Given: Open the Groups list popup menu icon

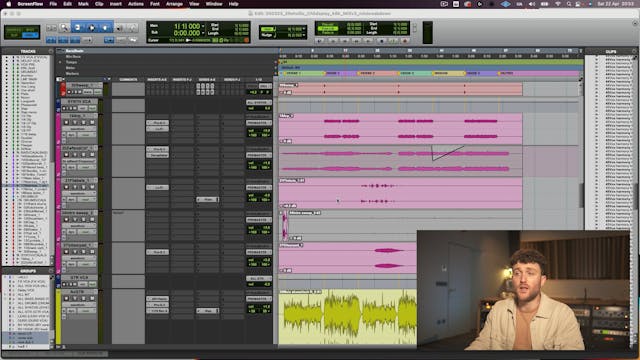Looking at the screenshot, I should click(x=51, y=271).
